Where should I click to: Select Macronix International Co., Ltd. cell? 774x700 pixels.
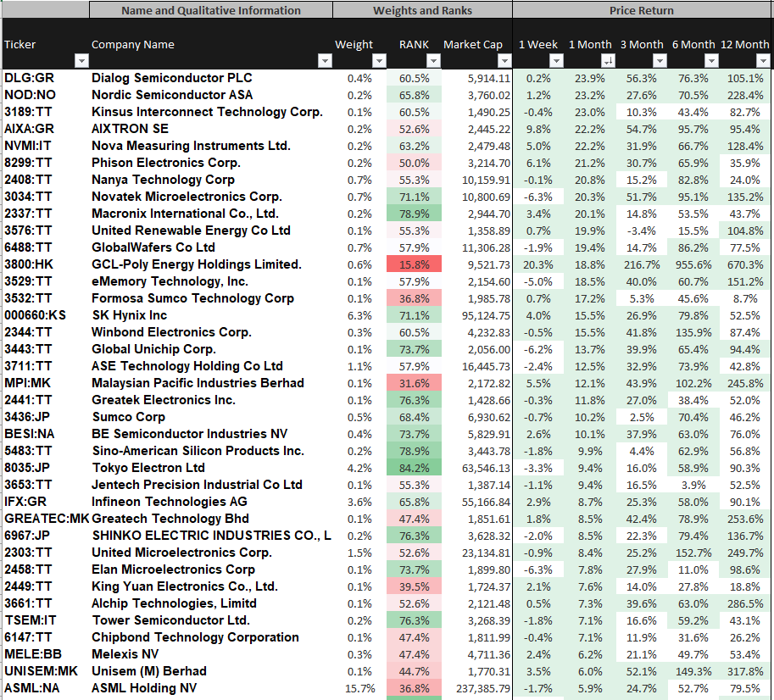[211, 214]
